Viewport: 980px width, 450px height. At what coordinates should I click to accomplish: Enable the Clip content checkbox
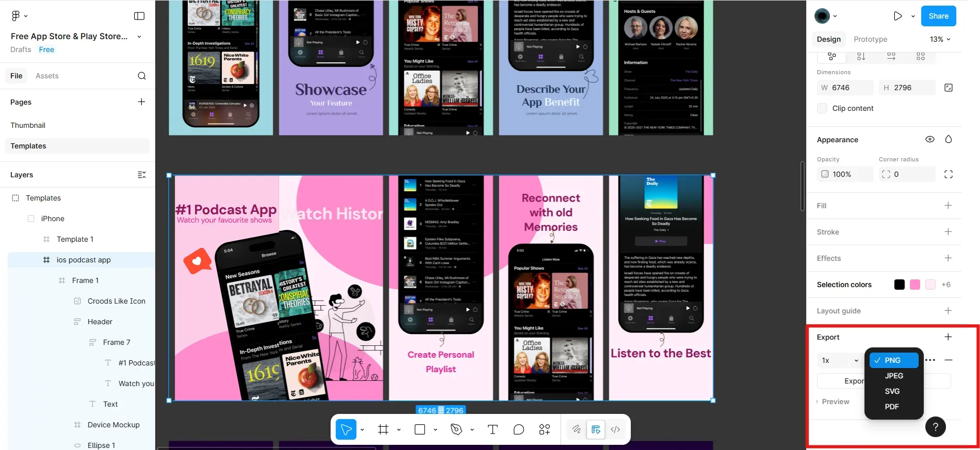[822, 108]
